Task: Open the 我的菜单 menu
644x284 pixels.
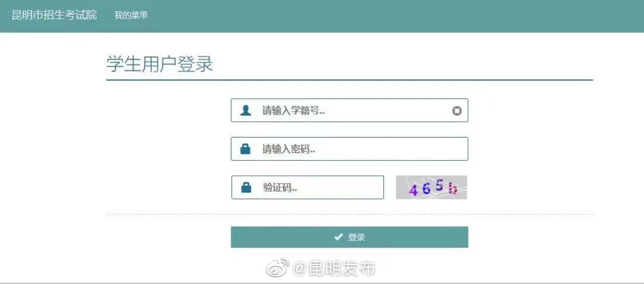Action: tap(131, 15)
